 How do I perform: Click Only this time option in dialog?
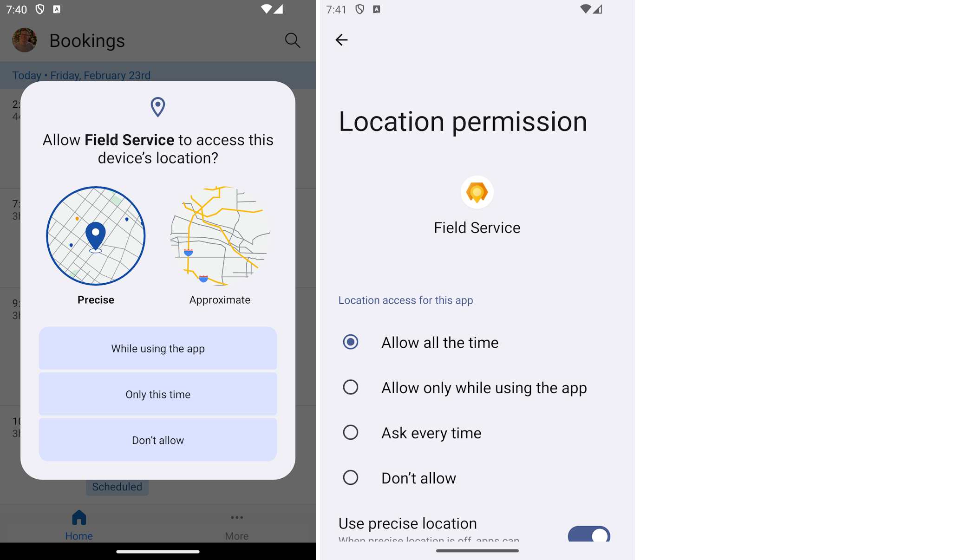157,394
